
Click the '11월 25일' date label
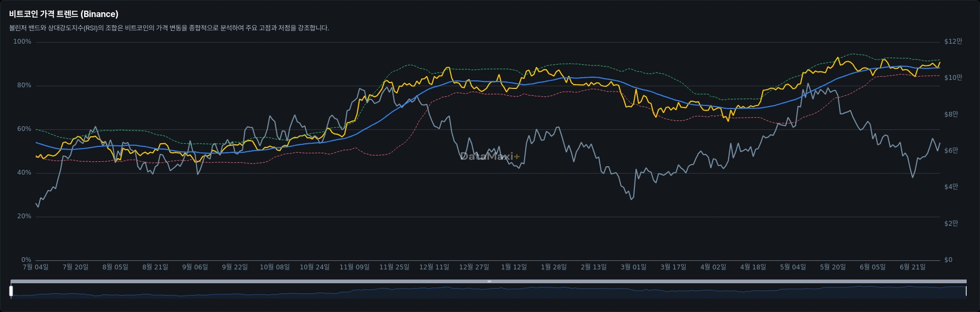(x=395, y=267)
